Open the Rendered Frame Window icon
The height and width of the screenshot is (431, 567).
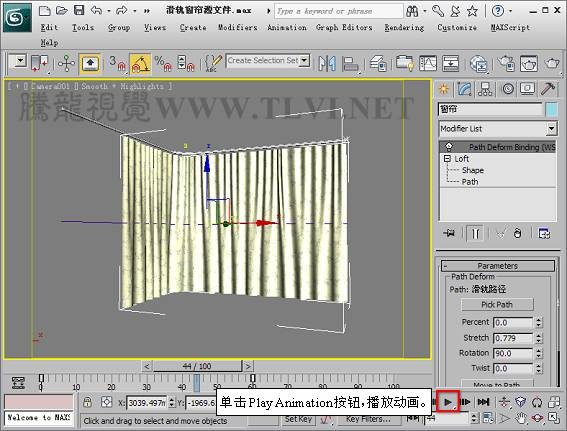click(529, 63)
